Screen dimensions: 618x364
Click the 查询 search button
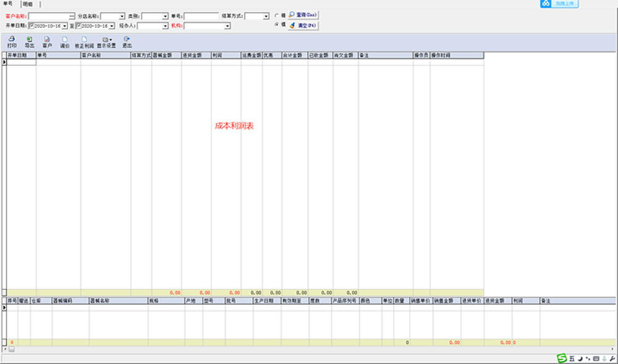[x=303, y=14]
